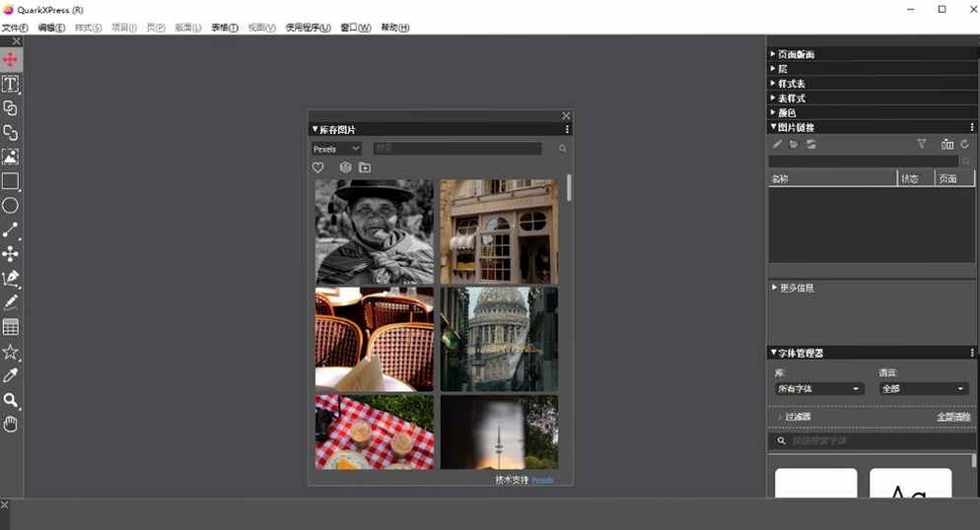Select the point-editing tool below Line tool

(11, 254)
